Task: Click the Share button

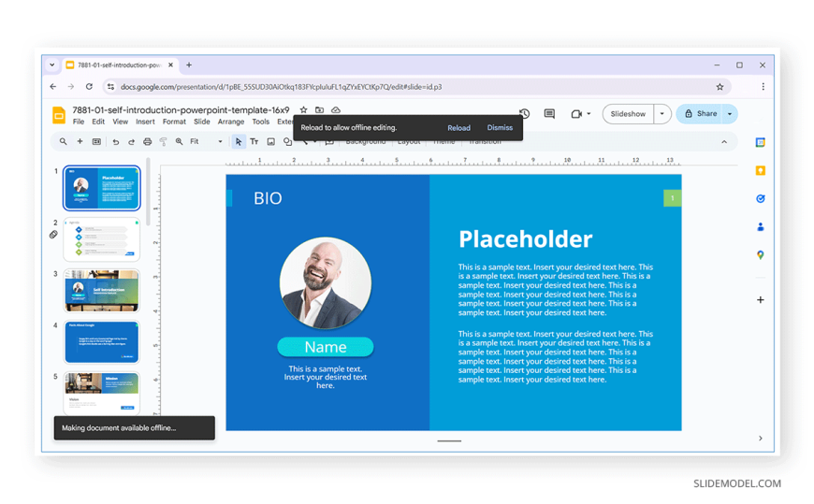Action: [x=700, y=114]
